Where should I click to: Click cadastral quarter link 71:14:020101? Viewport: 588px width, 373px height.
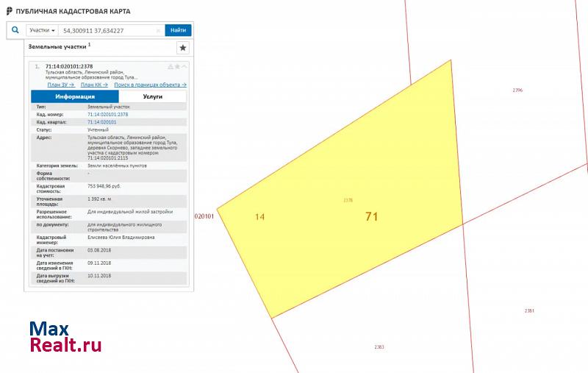point(101,122)
